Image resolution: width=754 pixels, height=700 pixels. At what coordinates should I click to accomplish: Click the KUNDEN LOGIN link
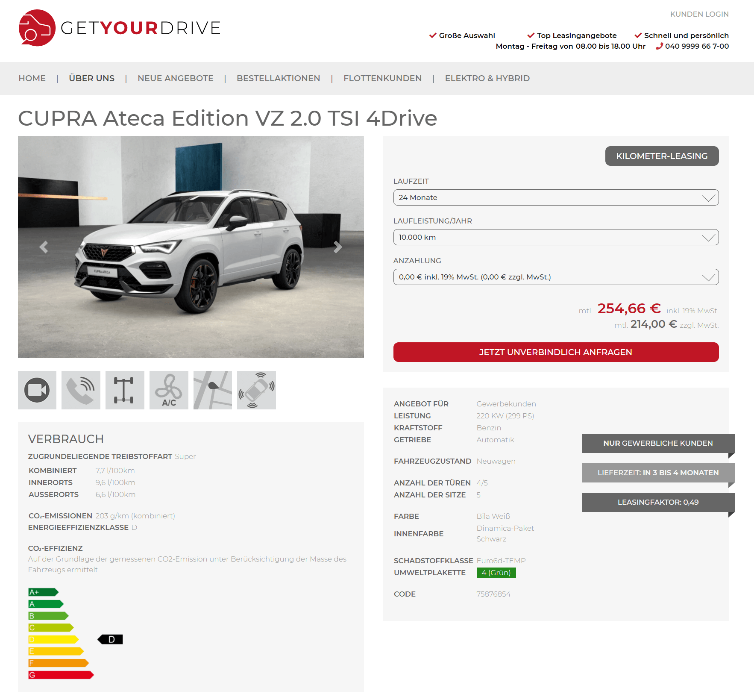pos(699,14)
